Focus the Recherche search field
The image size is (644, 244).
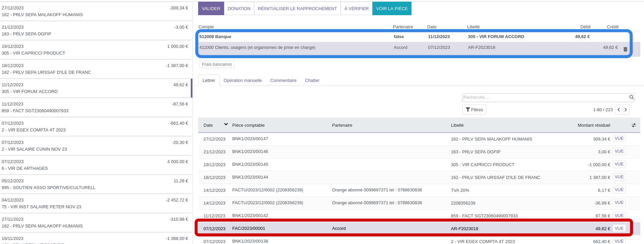(544, 97)
